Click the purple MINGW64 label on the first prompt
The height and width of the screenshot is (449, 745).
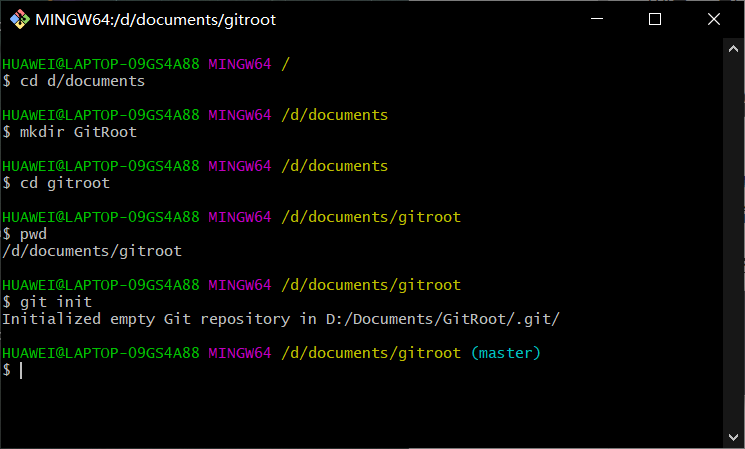[x=239, y=64]
